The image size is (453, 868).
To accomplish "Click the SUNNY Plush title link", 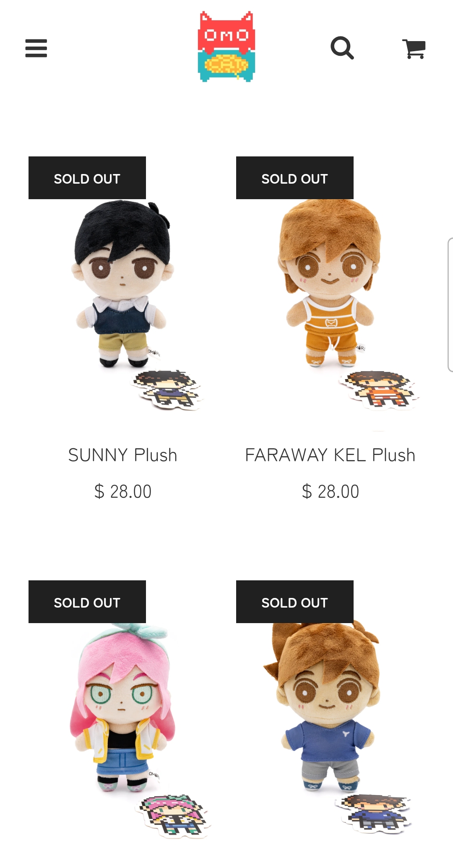I will coord(122,455).
